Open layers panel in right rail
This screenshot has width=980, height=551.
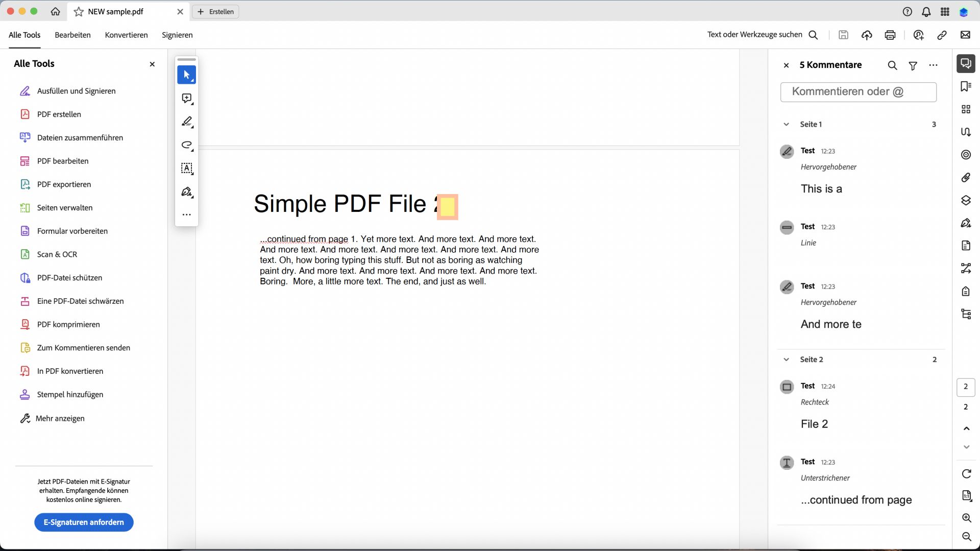click(x=966, y=200)
